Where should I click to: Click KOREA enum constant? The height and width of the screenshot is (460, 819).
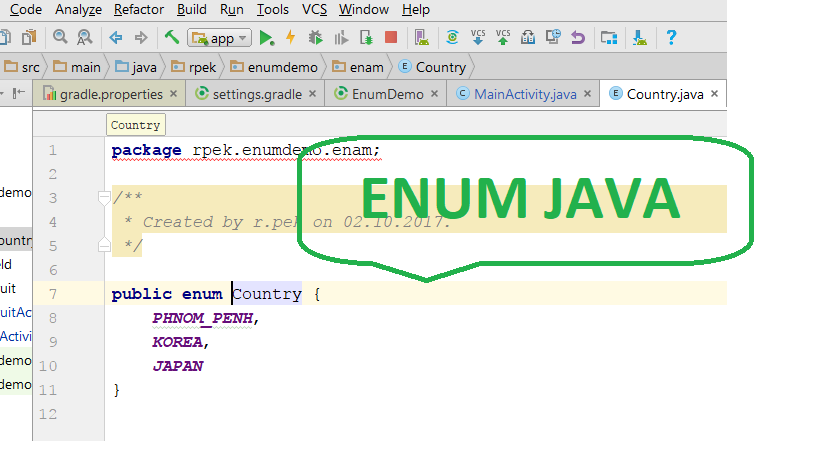(x=178, y=342)
